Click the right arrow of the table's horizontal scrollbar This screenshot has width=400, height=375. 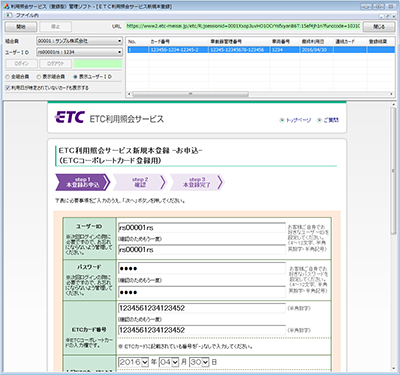[392, 94]
